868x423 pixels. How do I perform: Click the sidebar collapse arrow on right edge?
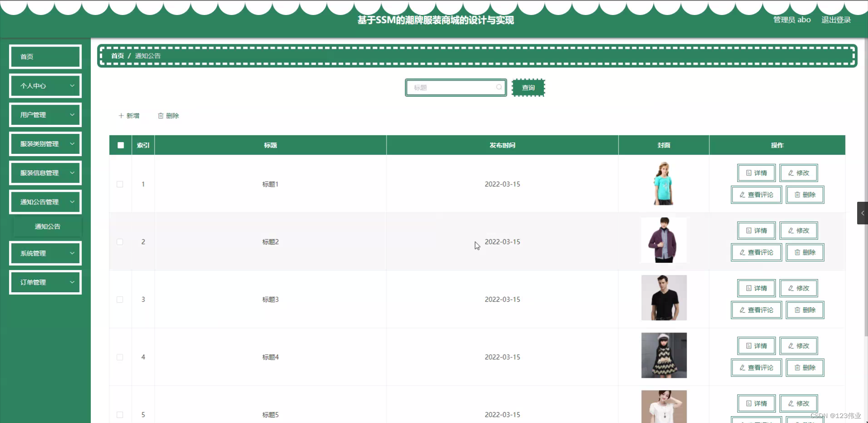[x=862, y=213]
